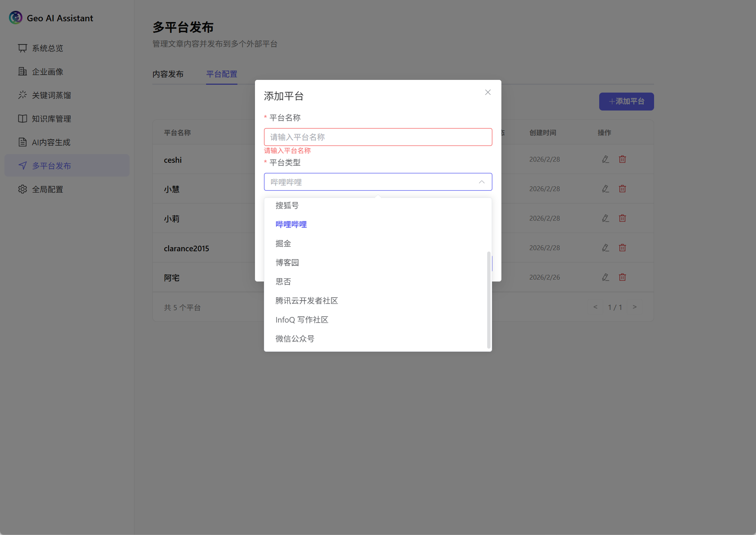Open 关键词蒸馏 in the sidebar

tap(67, 95)
